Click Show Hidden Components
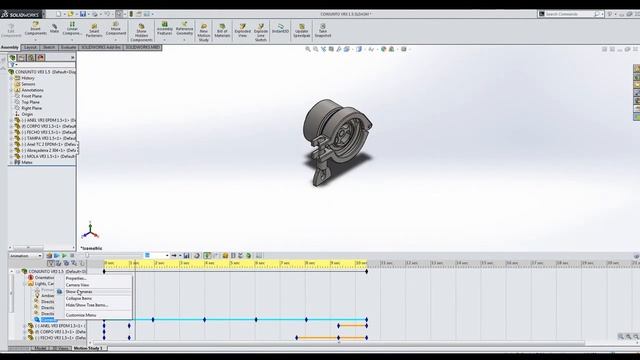 point(141,32)
